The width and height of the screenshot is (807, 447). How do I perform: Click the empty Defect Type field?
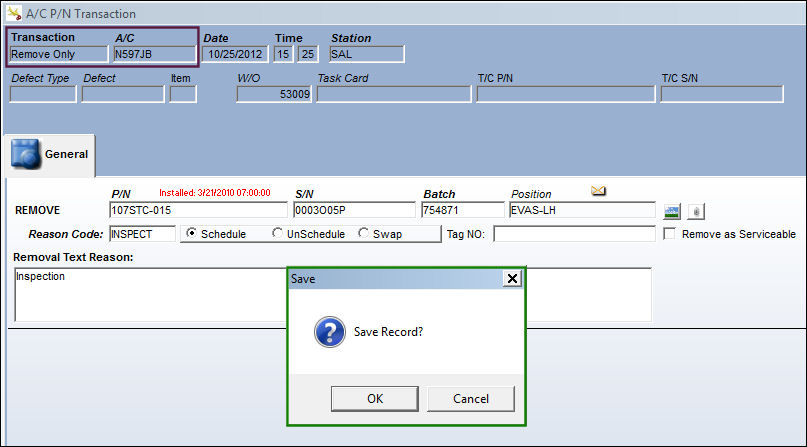point(43,94)
